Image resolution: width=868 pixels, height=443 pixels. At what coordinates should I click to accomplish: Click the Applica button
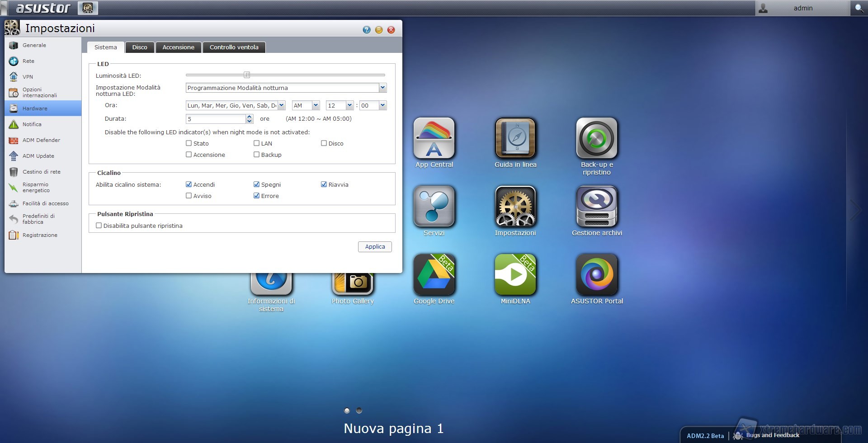(x=375, y=247)
